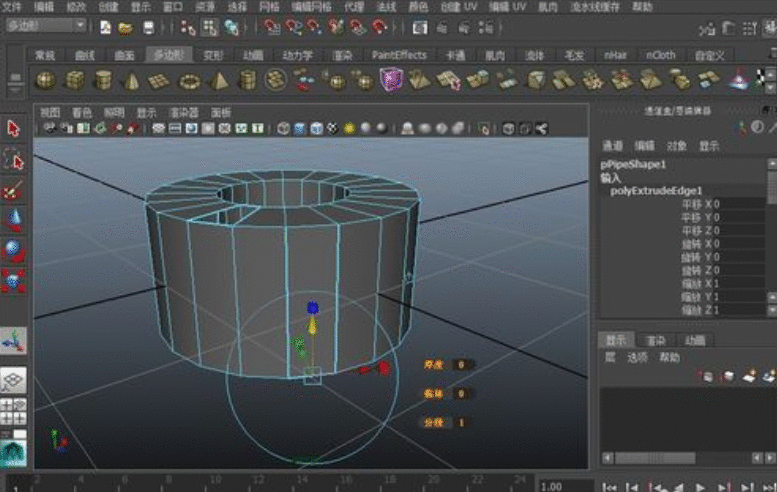Expand the polyExtrudeEdge1 input node
This screenshot has height=492, width=777.
(x=657, y=190)
